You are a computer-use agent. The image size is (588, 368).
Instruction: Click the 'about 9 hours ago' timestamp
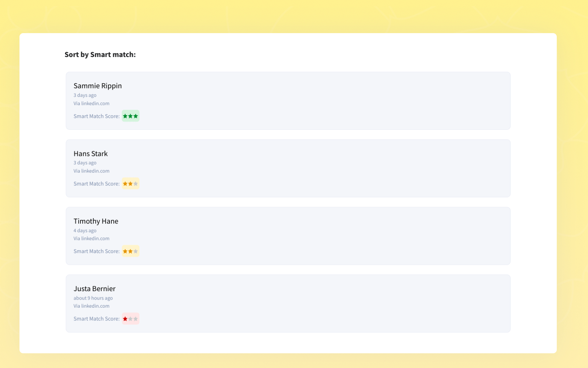coord(93,298)
